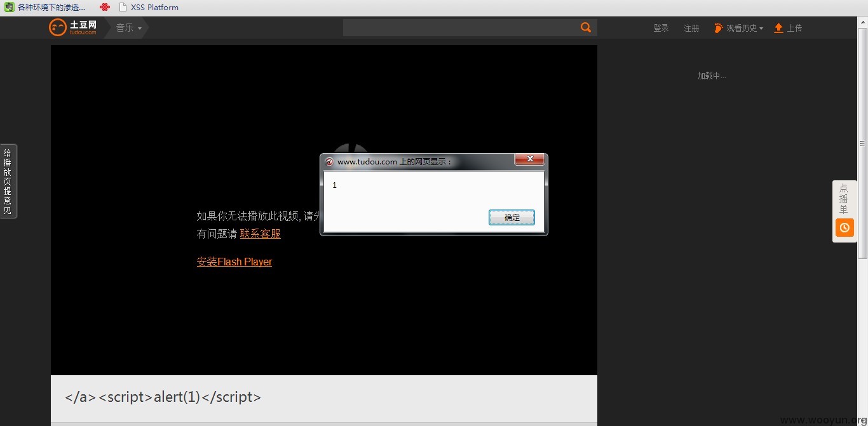The height and width of the screenshot is (426, 868).
Task: Expand the 观看历史 dropdown arrow
Action: [x=761, y=29]
